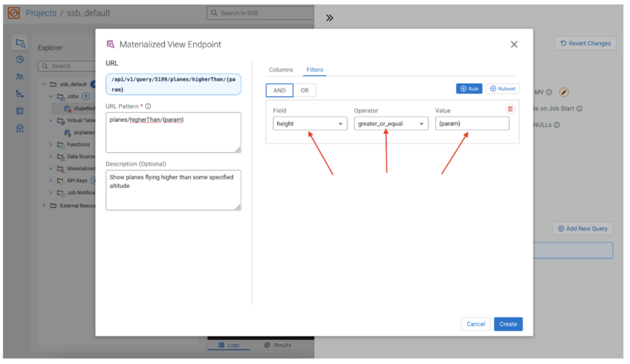
Task: Select the AND filter logic option
Action: tap(279, 90)
